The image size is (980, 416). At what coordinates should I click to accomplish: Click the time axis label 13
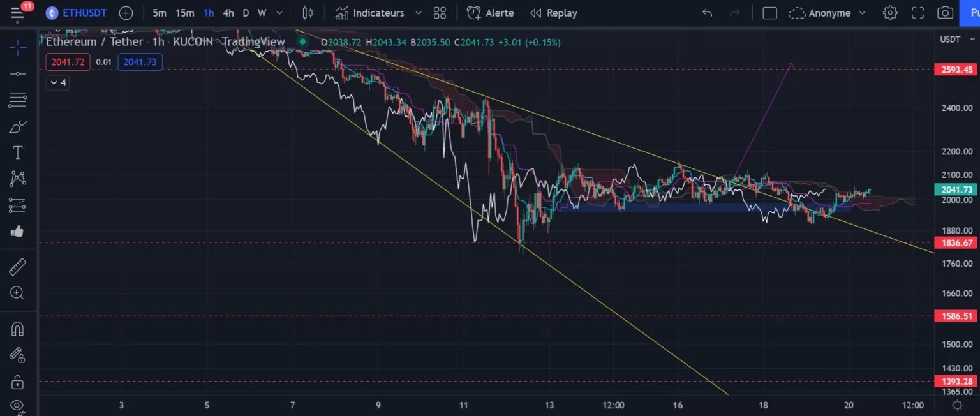click(x=549, y=405)
